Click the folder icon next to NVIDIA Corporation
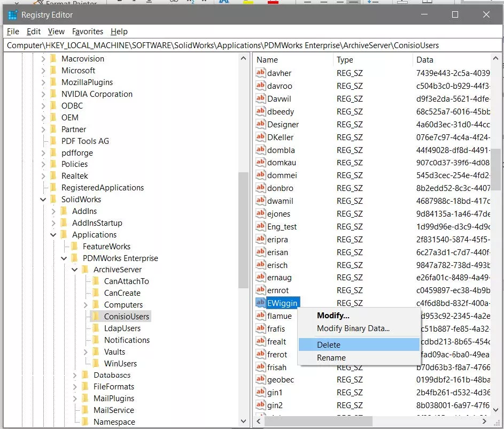504x429 pixels. 53,94
